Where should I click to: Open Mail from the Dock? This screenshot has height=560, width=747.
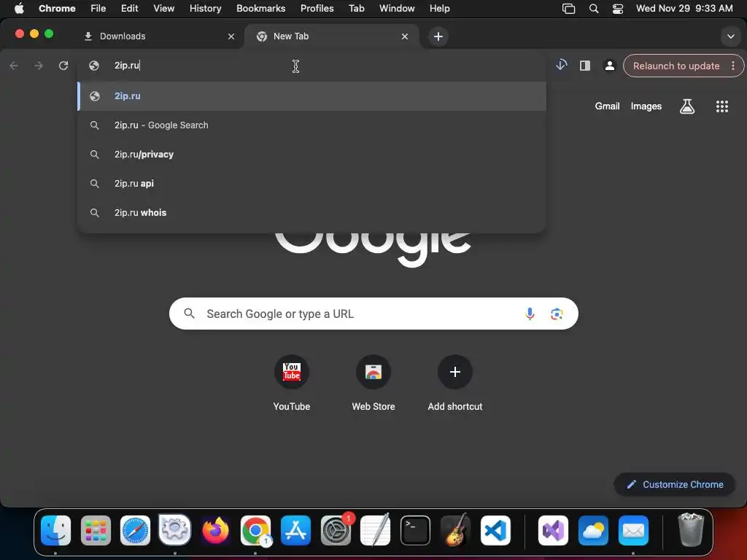click(x=633, y=530)
